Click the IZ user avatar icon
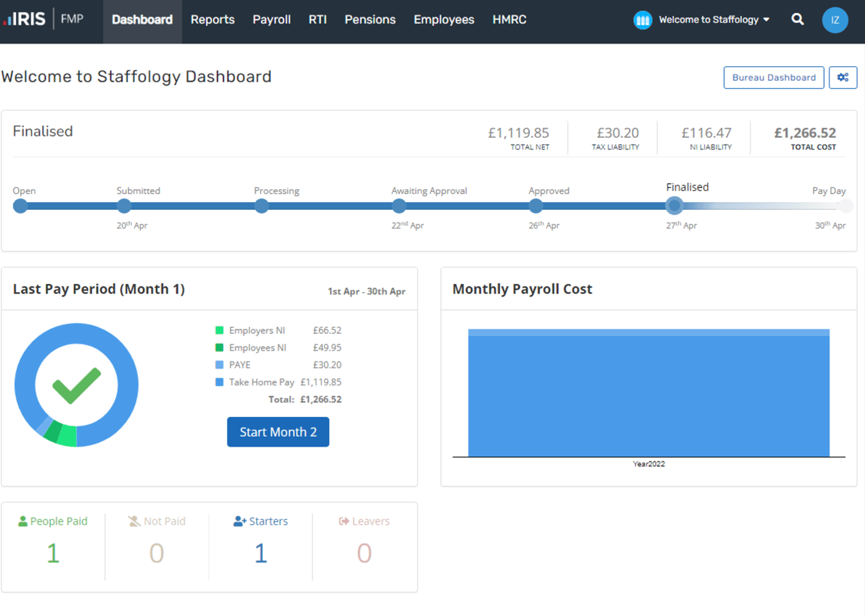 click(835, 19)
